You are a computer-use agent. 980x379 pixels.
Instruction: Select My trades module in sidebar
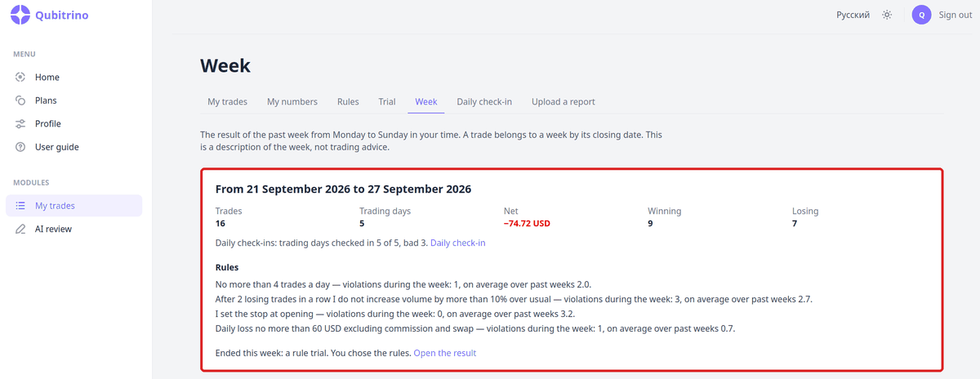(73, 206)
